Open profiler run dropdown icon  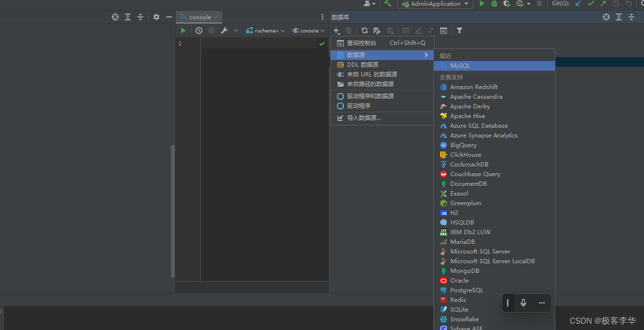(523, 3)
